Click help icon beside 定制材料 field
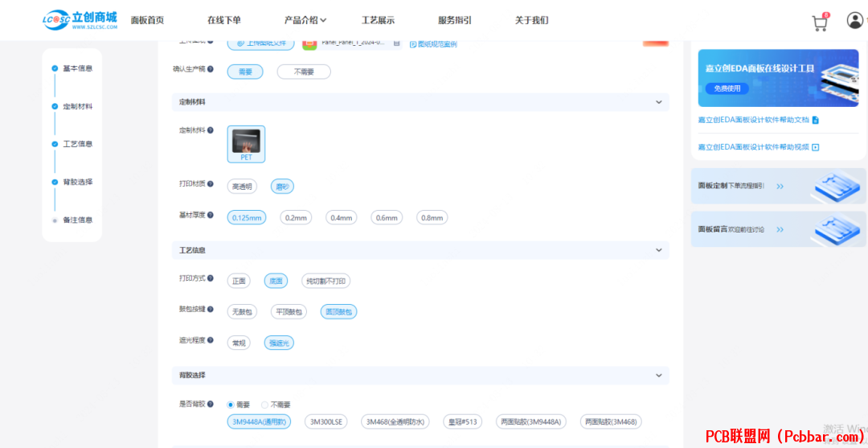 (211, 130)
